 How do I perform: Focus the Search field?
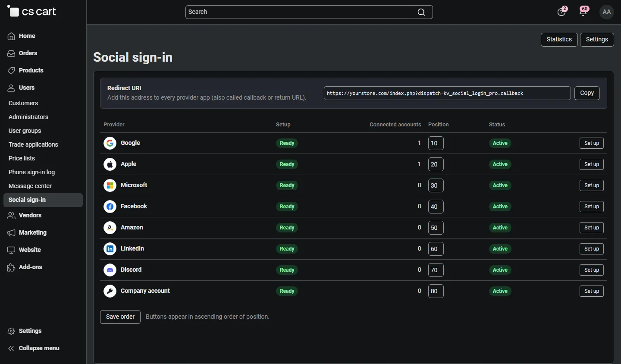pyautogui.click(x=309, y=12)
